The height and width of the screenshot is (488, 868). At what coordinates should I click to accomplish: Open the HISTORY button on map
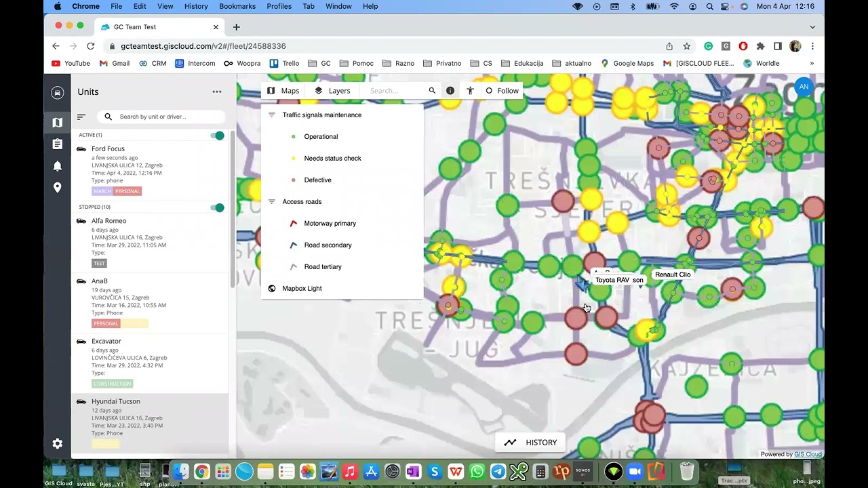tap(530, 443)
